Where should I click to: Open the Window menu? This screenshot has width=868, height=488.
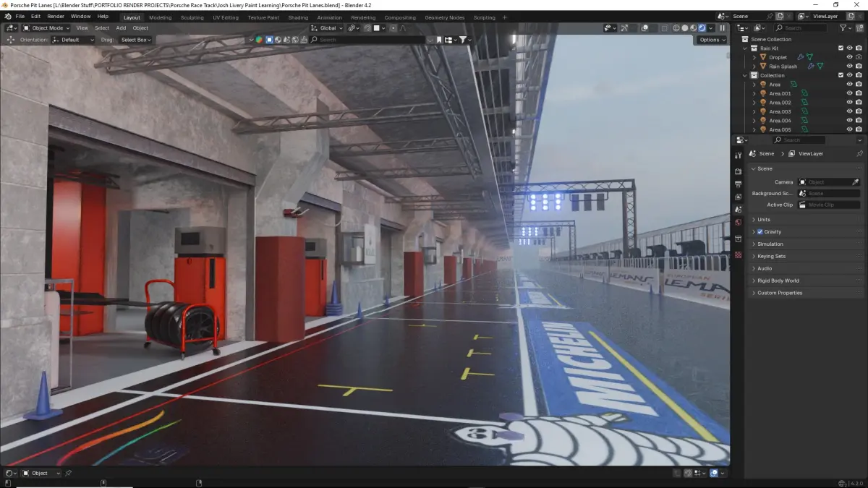pyautogui.click(x=81, y=17)
